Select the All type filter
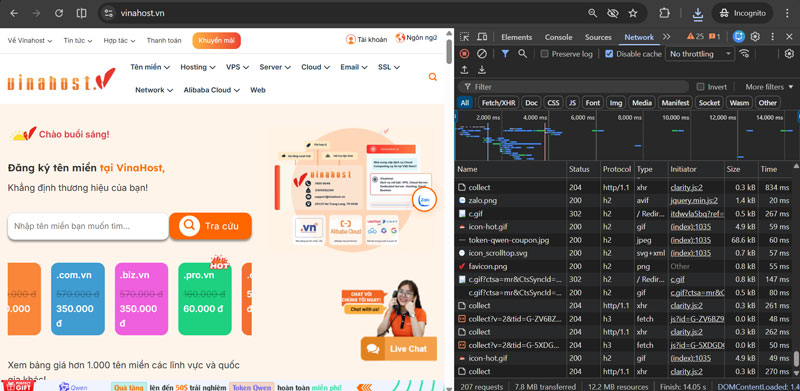This screenshot has height=391, width=800. [x=464, y=103]
